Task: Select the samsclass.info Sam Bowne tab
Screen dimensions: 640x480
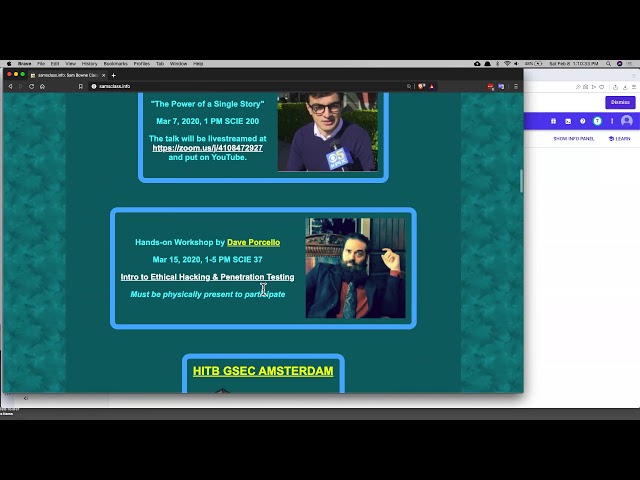Action: (67, 75)
